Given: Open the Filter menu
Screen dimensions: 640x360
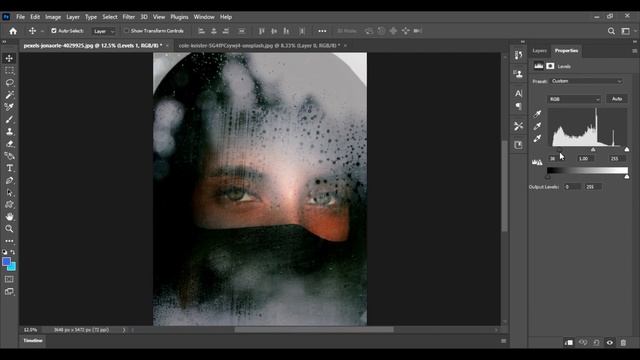Looking at the screenshot, I should click(129, 17).
